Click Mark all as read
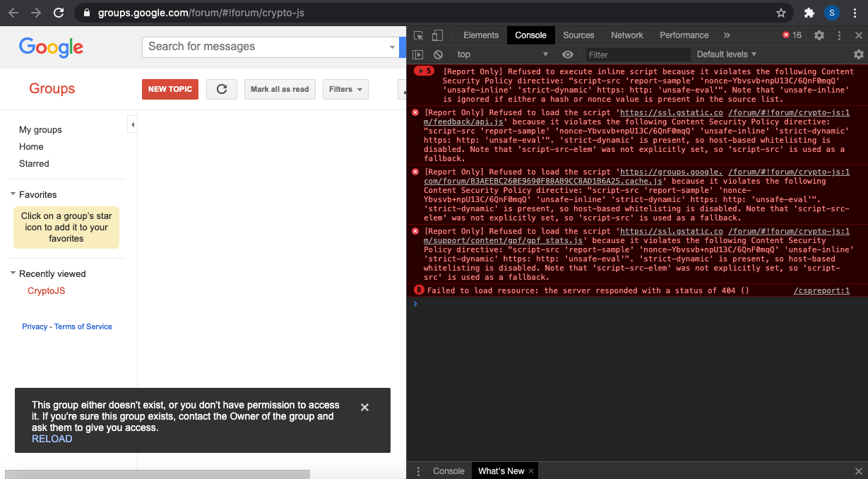The width and height of the screenshot is (868, 479). pyautogui.click(x=280, y=89)
